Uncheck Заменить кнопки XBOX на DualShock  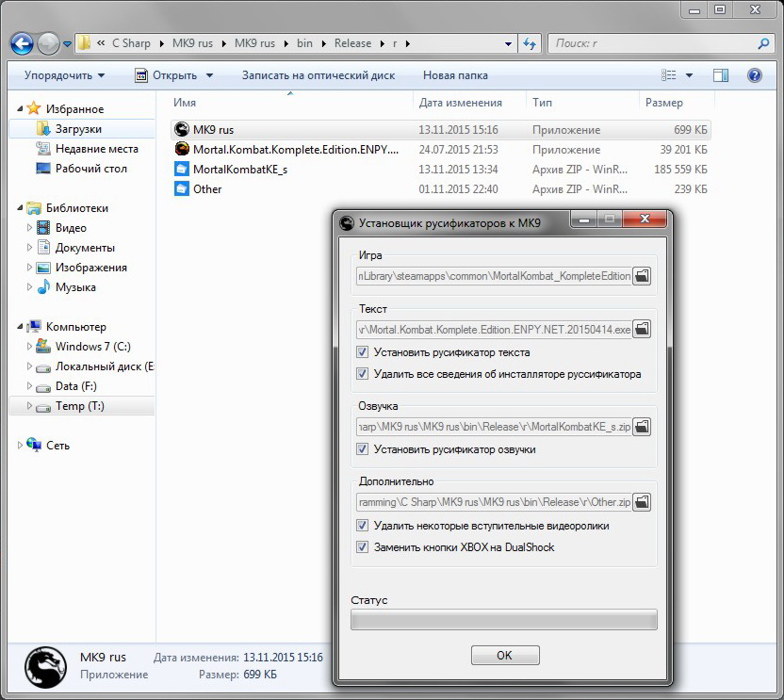(x=362, y=547)
